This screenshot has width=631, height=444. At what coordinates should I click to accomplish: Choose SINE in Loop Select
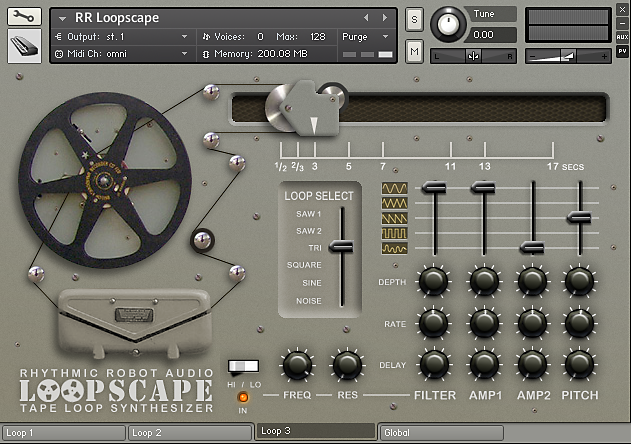pos(312,283)
